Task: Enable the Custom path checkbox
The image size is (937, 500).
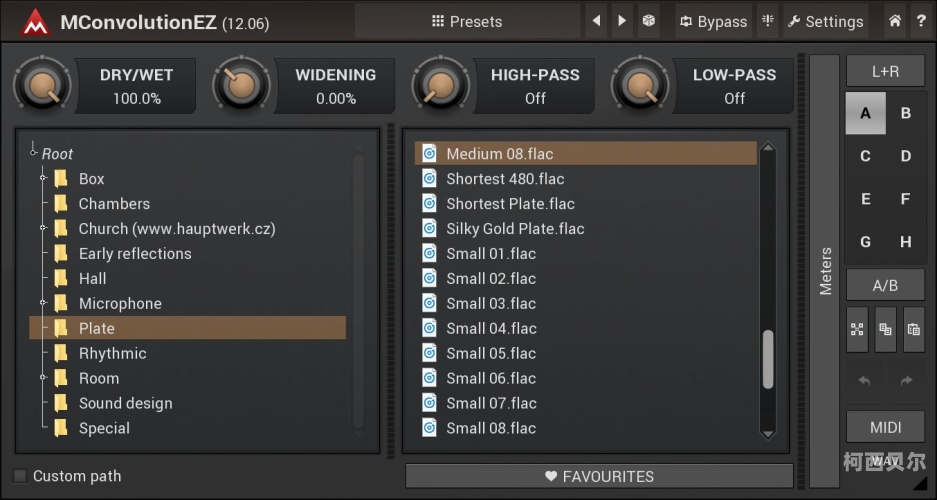Action: click(21, 476)
